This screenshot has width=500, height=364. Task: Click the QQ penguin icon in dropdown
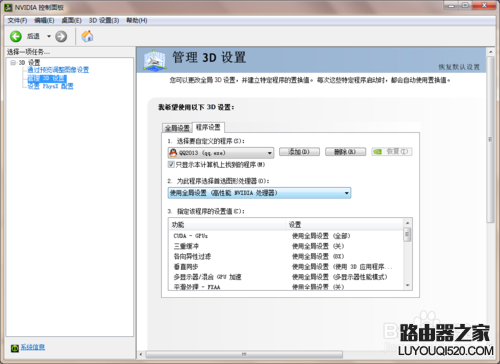click(173, 153)
